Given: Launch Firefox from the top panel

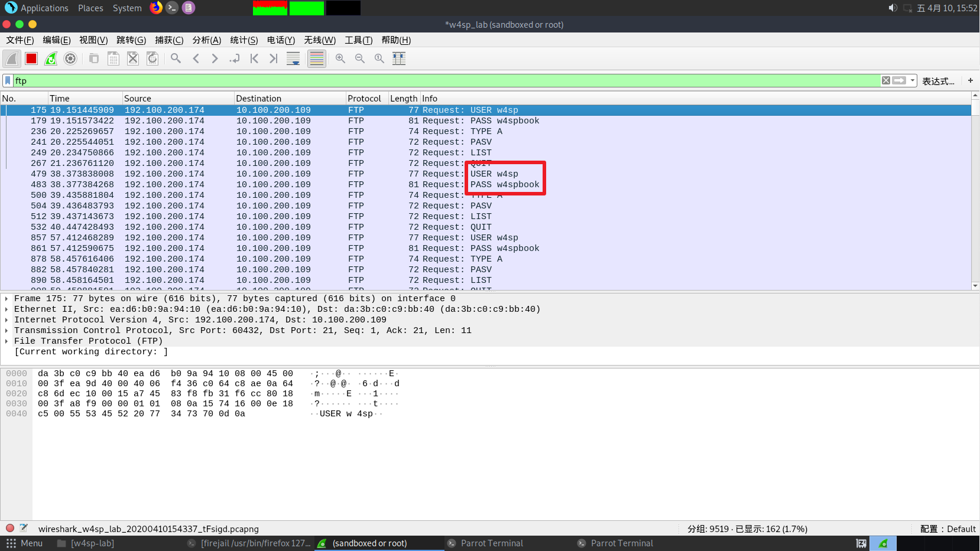Looking at the screenshot, I should [x=156, y=8].
